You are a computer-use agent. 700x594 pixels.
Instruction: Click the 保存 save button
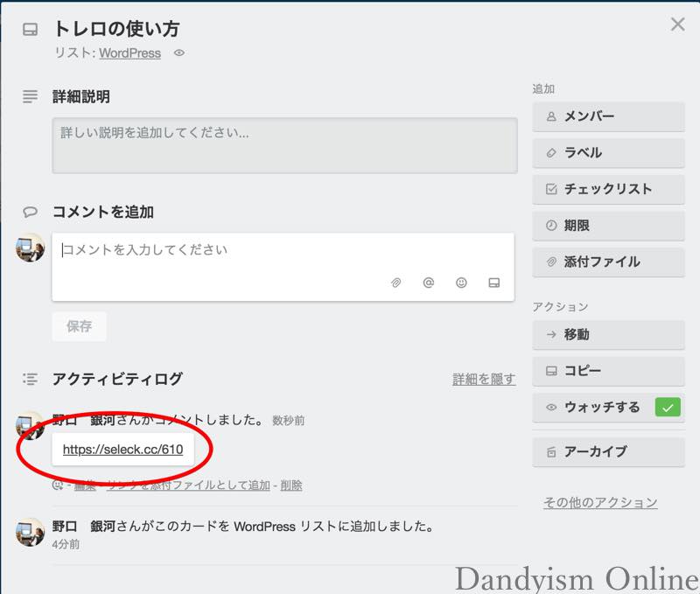click(x=79, y=326)
